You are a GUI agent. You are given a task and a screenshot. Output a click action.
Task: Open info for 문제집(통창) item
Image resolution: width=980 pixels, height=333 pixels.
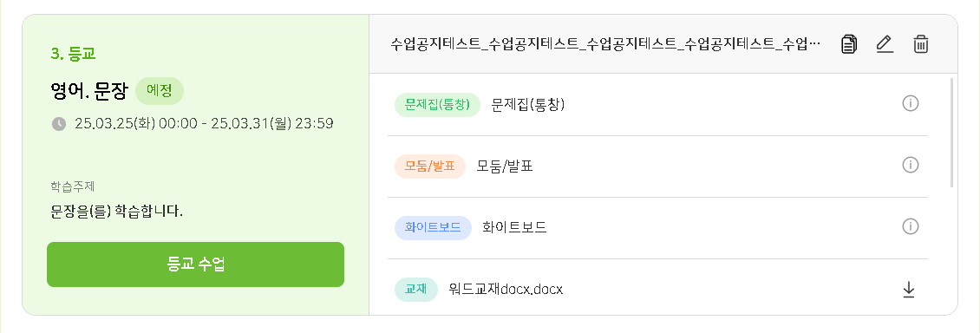click(910, 104)
